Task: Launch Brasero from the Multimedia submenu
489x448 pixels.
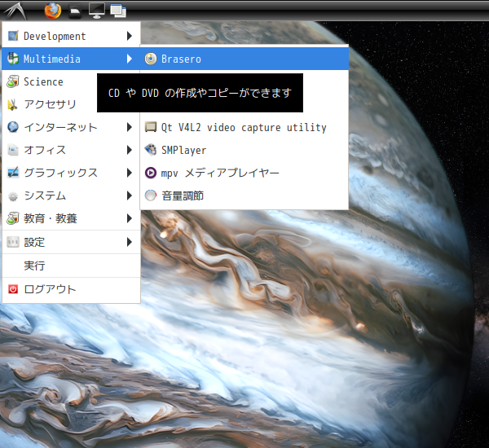Action: point(244,59)
